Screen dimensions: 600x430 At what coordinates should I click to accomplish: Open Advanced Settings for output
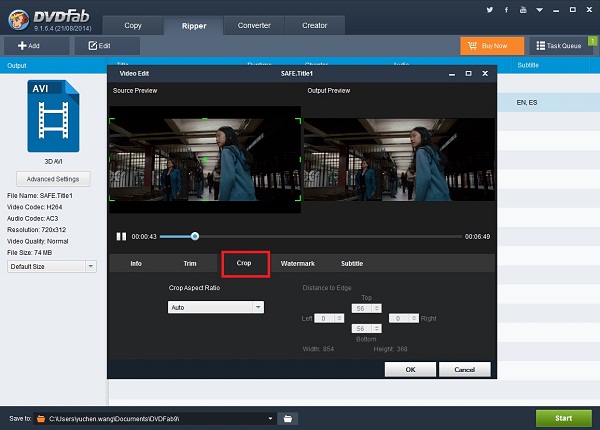click(53, 179)
